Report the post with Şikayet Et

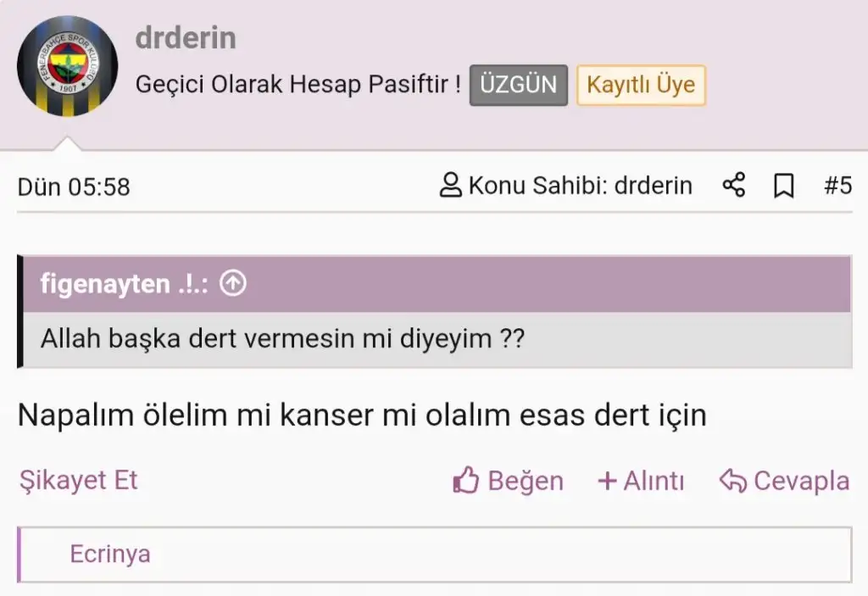78,481
